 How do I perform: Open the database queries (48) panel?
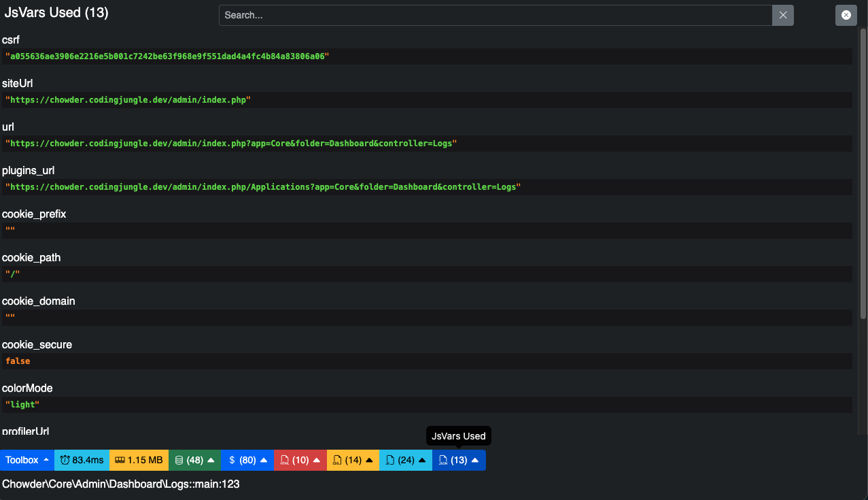pyautogui.click(x=194, y=460)
